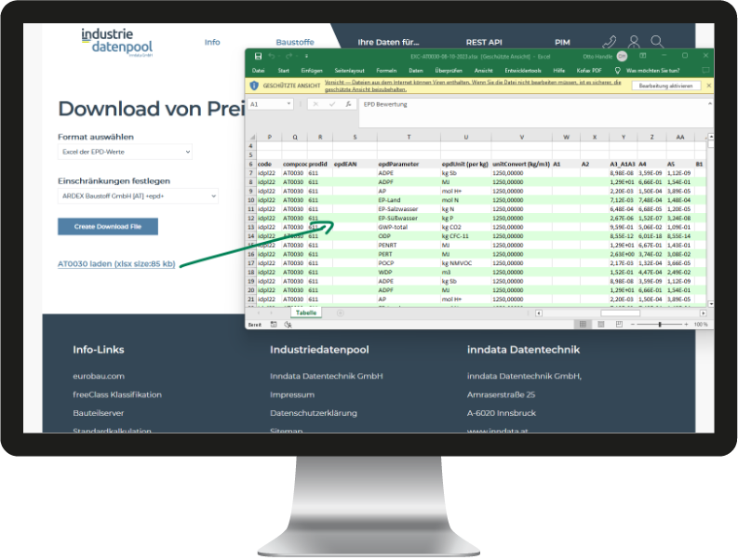
Task: Open the Baustoffe navigation item
Action: (x=295, y=42)
